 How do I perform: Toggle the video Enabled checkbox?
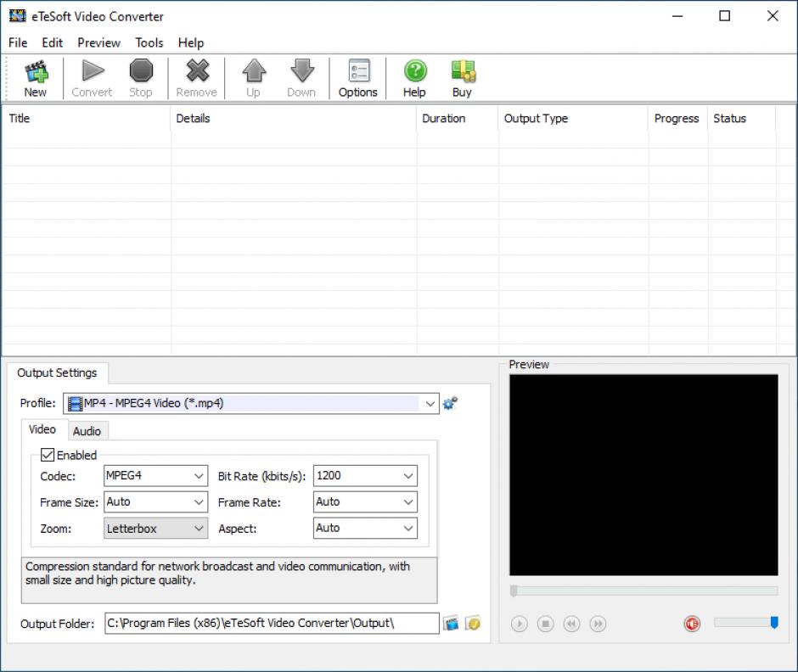(x=48, y=455)
